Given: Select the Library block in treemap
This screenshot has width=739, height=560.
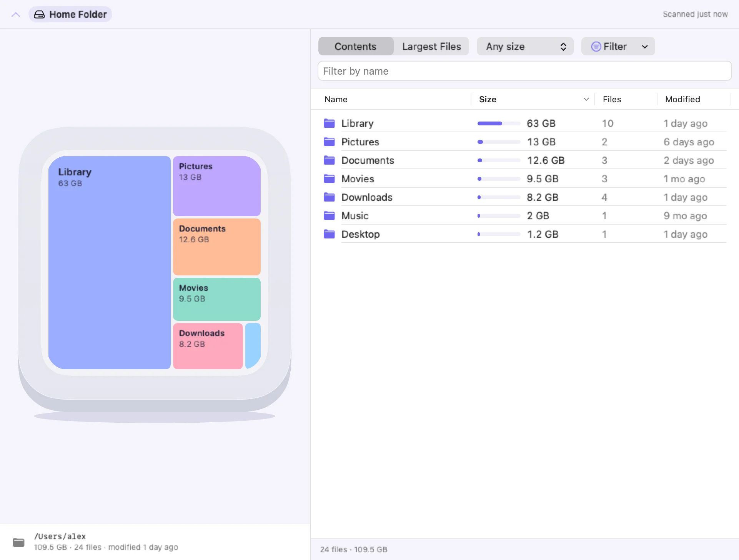Looking at the screenshot, I should (110, 263).
